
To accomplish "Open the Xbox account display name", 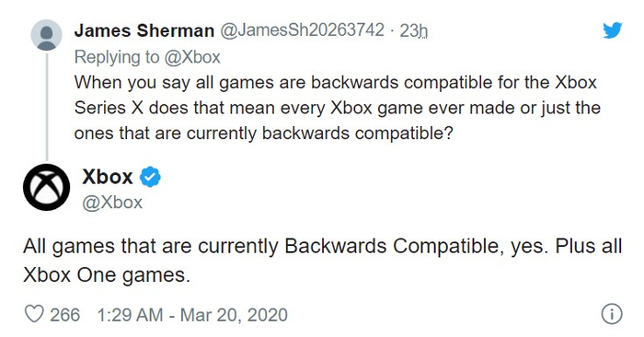I will pyautogui.click(x=108, y=177).
